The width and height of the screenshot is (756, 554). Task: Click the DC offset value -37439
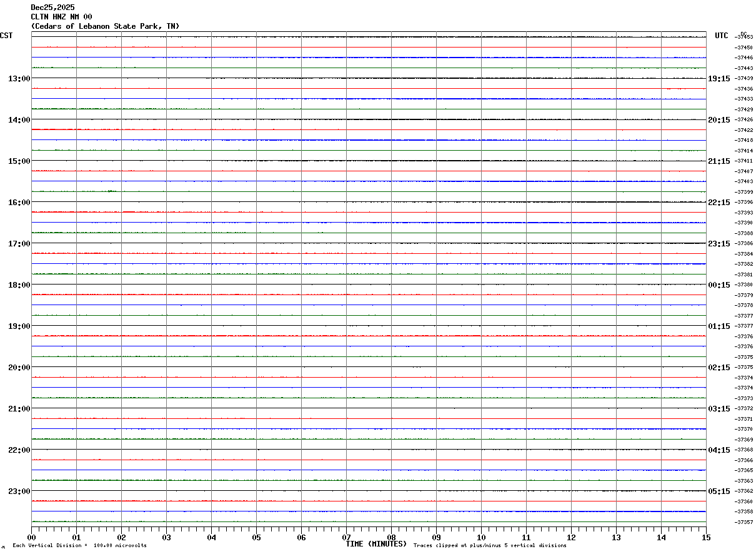click(x=744, y=78)
